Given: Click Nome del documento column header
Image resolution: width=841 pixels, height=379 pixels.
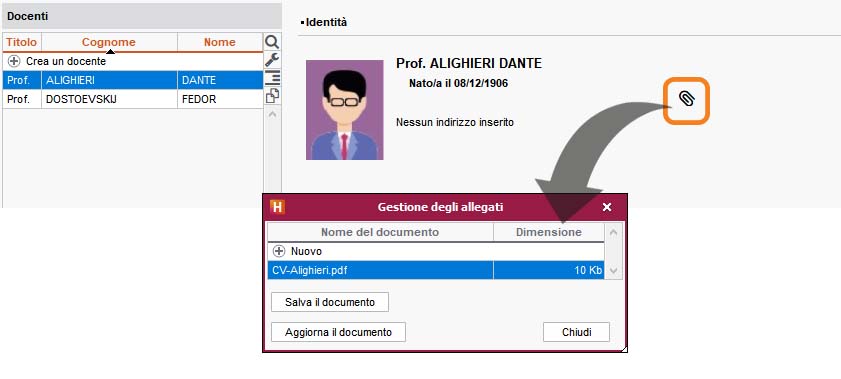Looking at the screenshot, I should [x=380, y=232].
